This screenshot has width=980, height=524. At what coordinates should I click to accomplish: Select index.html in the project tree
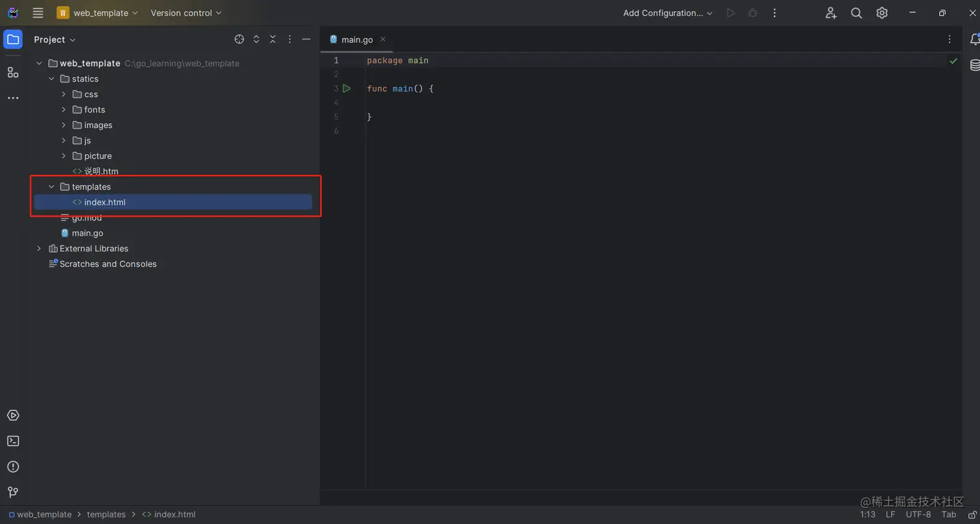173,202
